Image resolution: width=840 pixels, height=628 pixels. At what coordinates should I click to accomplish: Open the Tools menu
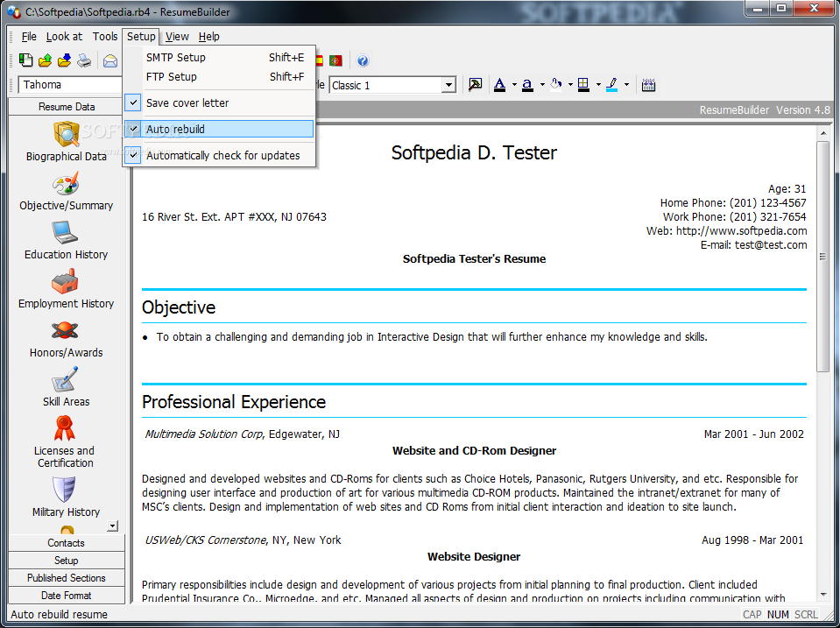pyautogui.click(x=105, y=37)
